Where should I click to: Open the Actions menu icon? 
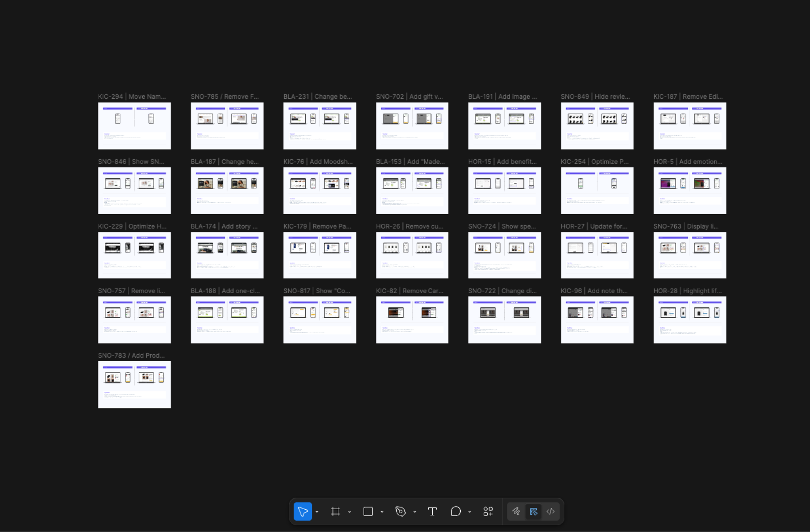[488, 511]
